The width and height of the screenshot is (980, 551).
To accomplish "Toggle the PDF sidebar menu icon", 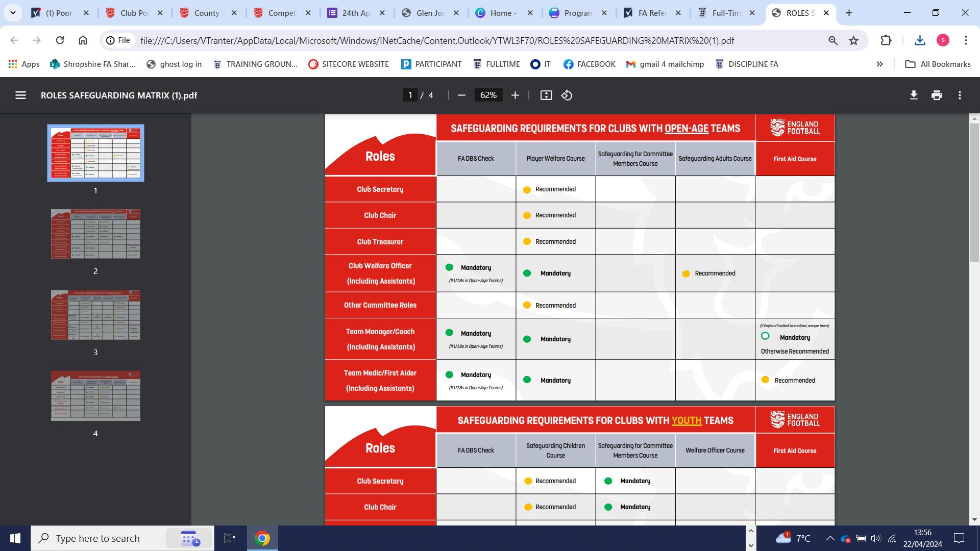I will [x=20, y=95].
